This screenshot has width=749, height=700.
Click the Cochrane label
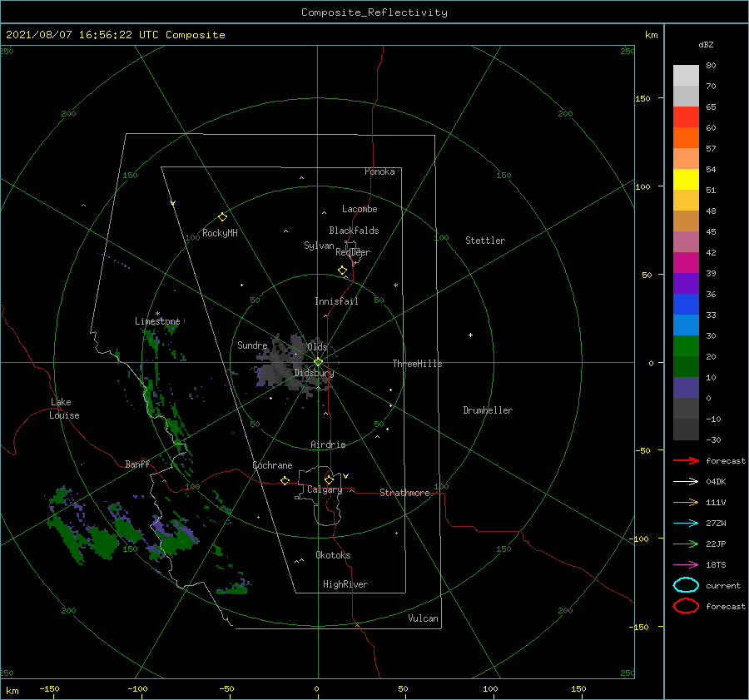272,465
